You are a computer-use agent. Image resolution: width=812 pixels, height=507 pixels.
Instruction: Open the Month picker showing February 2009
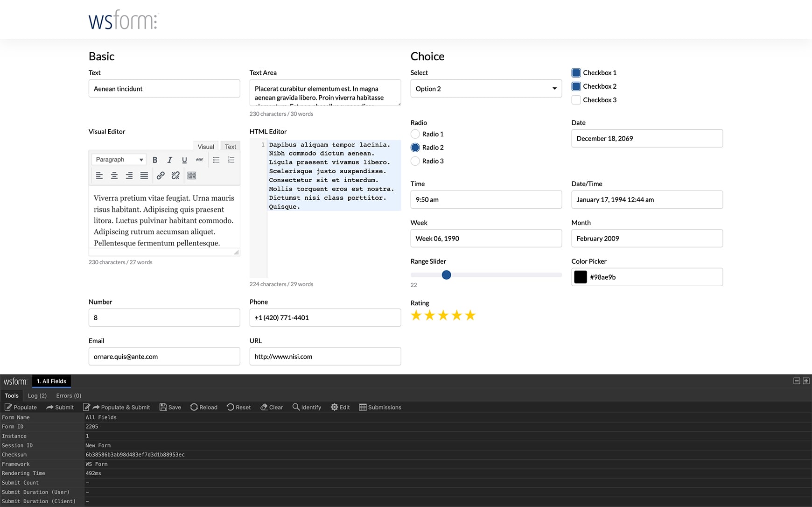pyautogui.click(x=646, y=238)
